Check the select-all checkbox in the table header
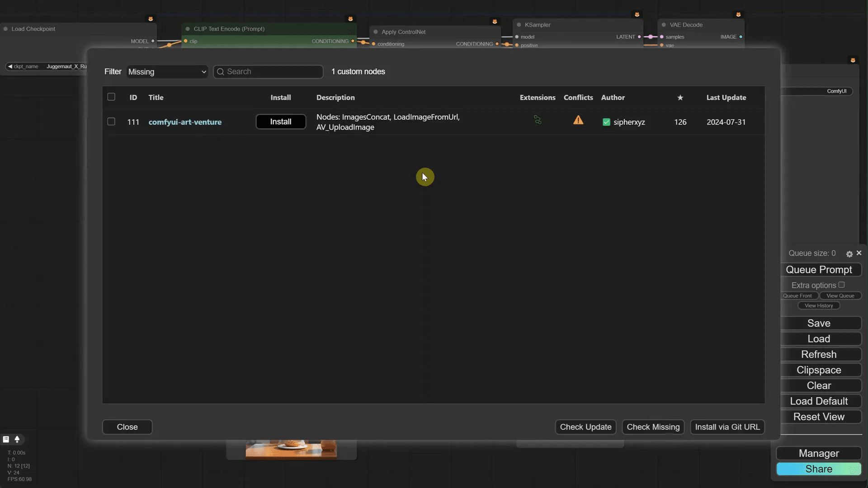This screenshot has height=488, width=868. 111,97
